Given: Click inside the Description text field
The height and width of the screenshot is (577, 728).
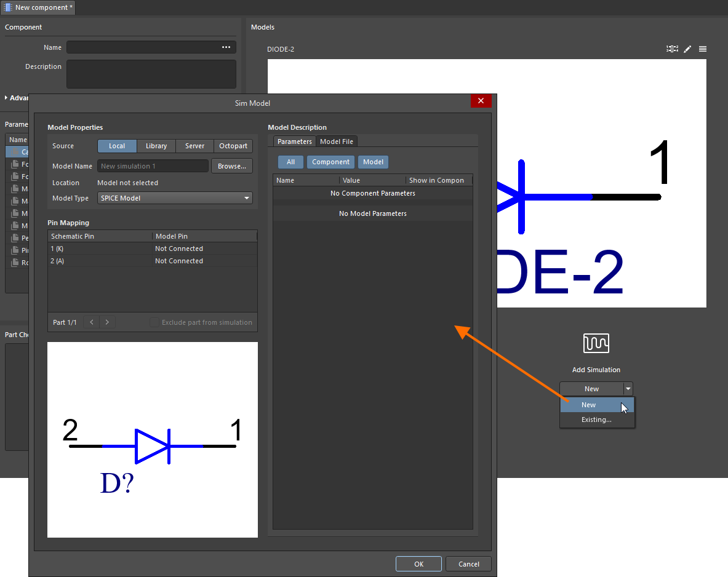Looking at the screenshot, I should point(151,74).
